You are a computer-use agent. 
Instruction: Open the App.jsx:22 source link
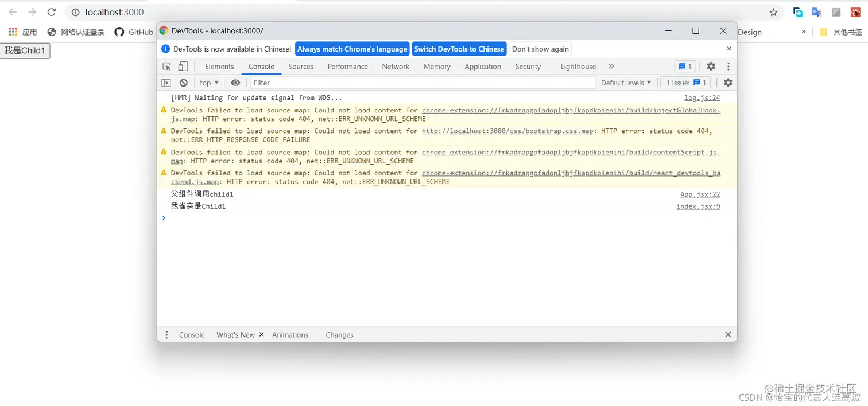(x=700, y=194)
